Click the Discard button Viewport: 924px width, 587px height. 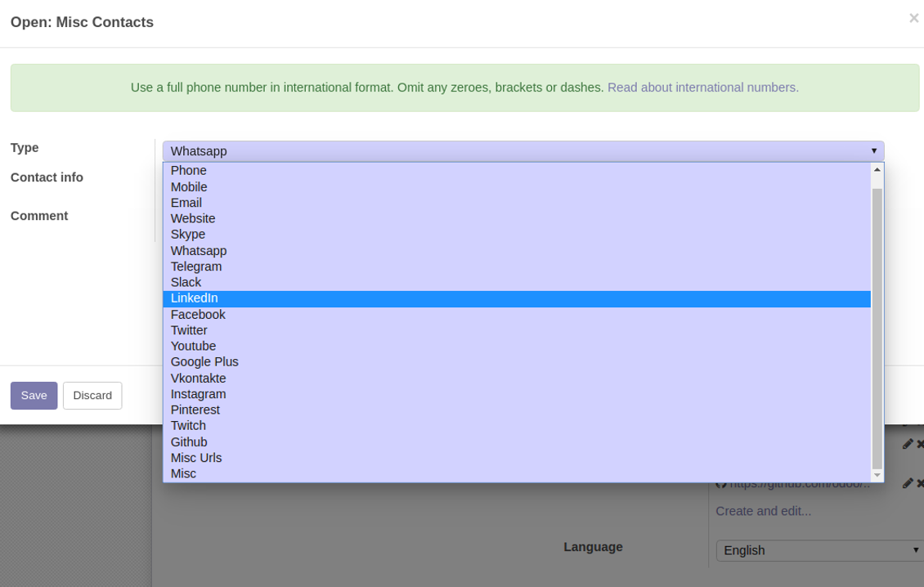(92, 396)
